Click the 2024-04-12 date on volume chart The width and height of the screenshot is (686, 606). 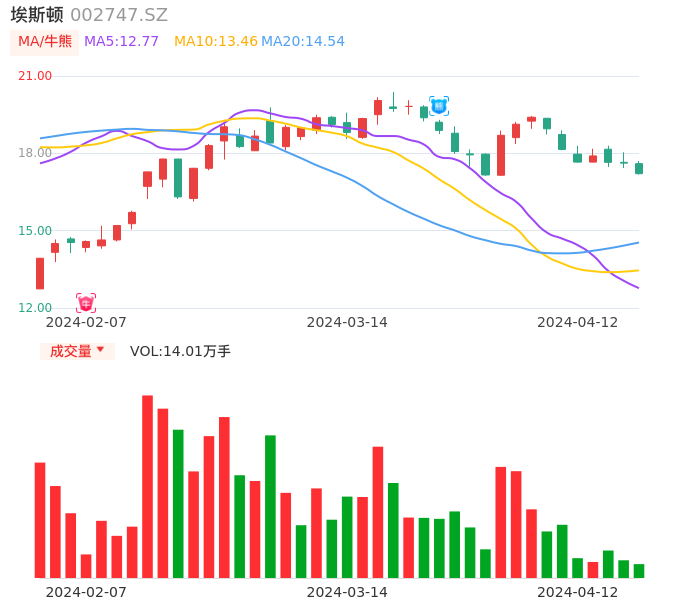[x=578, y=592]
